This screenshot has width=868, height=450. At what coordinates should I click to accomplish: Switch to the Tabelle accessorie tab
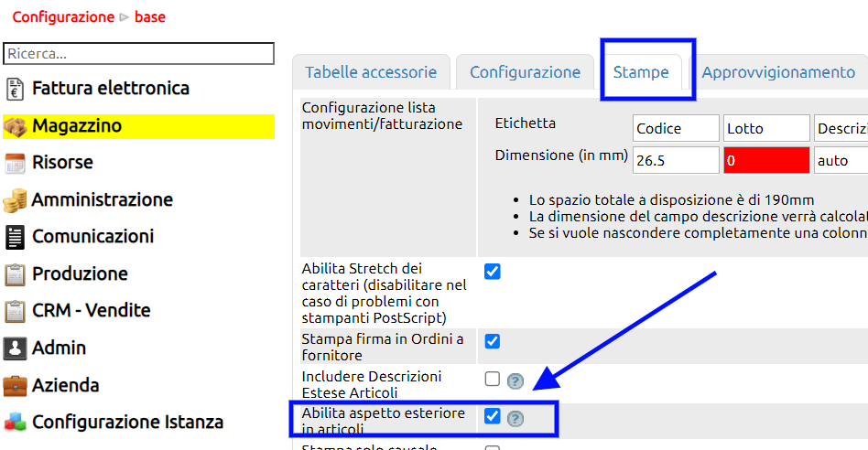pos(371,72)
